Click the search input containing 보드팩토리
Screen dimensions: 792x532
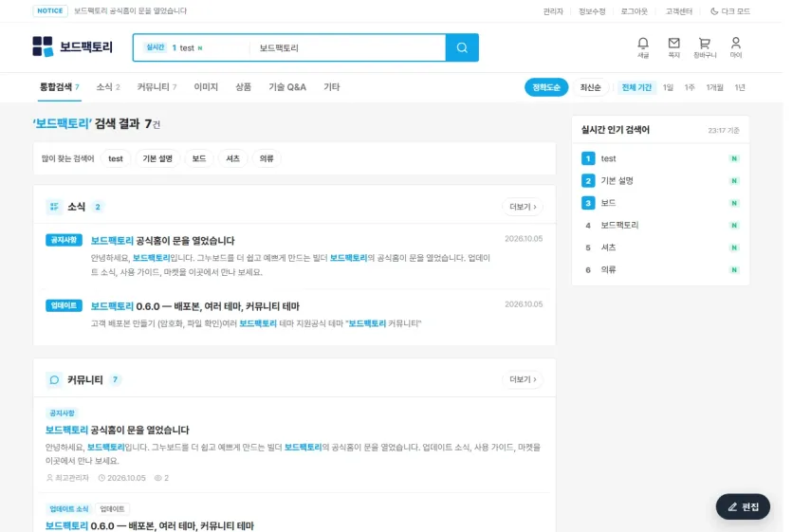point(348,47)
